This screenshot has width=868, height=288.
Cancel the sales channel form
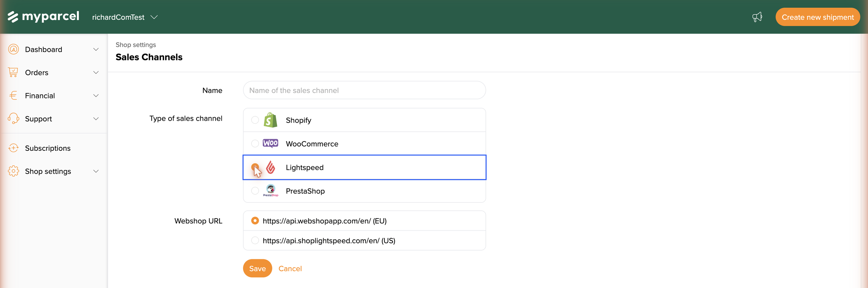tap(290, 268)
